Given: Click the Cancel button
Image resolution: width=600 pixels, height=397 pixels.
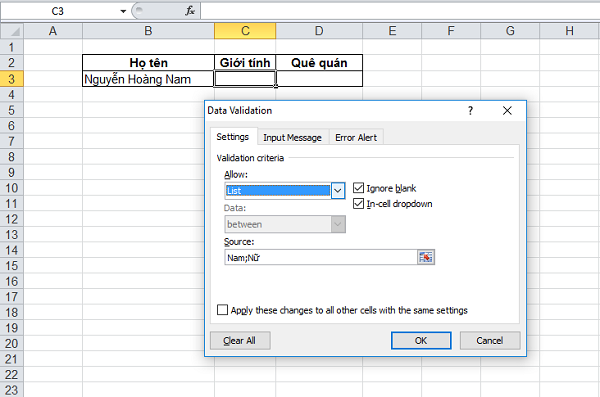Looking at the screenshot, I should tap(490, 340).
